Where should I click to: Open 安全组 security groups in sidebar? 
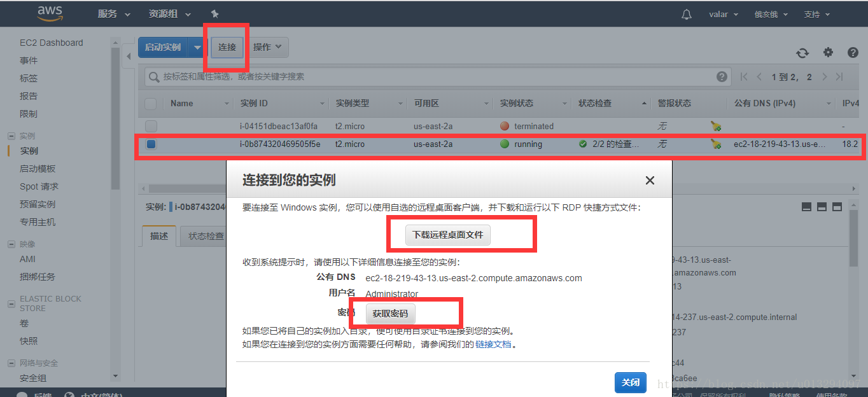coord(33,378)
